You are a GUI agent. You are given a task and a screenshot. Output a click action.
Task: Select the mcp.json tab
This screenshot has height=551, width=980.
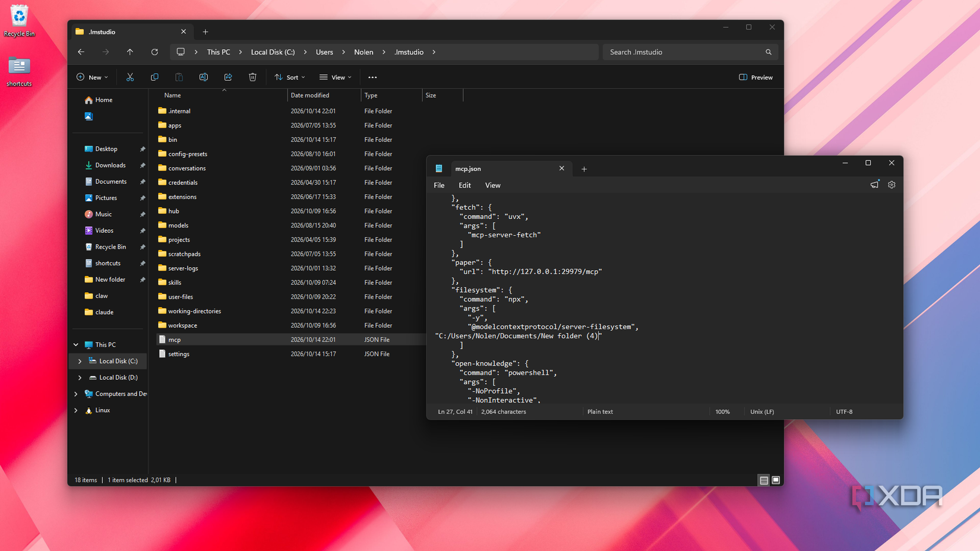pos(501,169)
